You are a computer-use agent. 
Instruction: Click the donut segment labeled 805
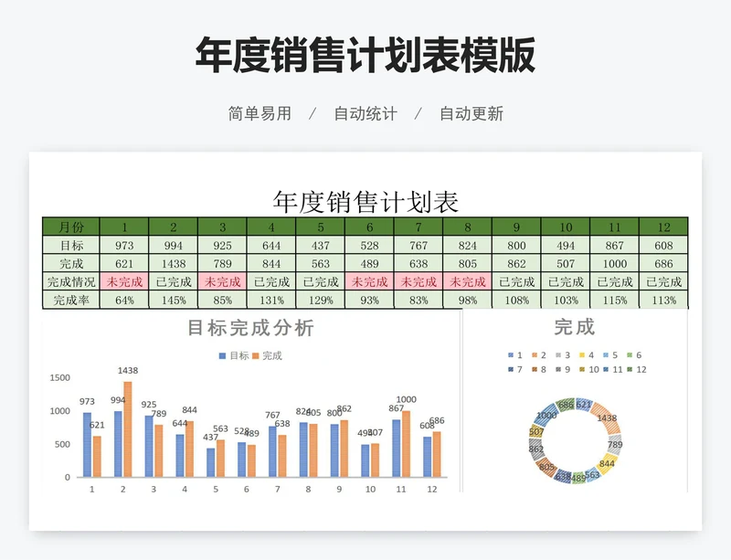point(546,467)
